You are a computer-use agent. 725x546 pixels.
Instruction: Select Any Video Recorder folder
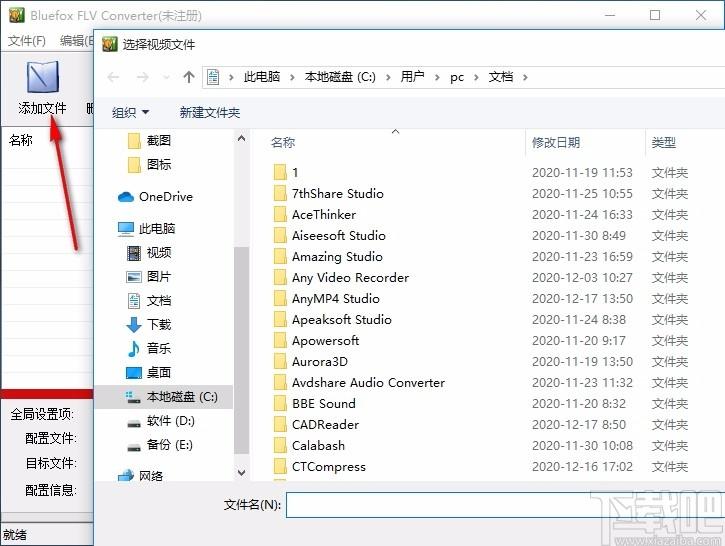[341, 278]
